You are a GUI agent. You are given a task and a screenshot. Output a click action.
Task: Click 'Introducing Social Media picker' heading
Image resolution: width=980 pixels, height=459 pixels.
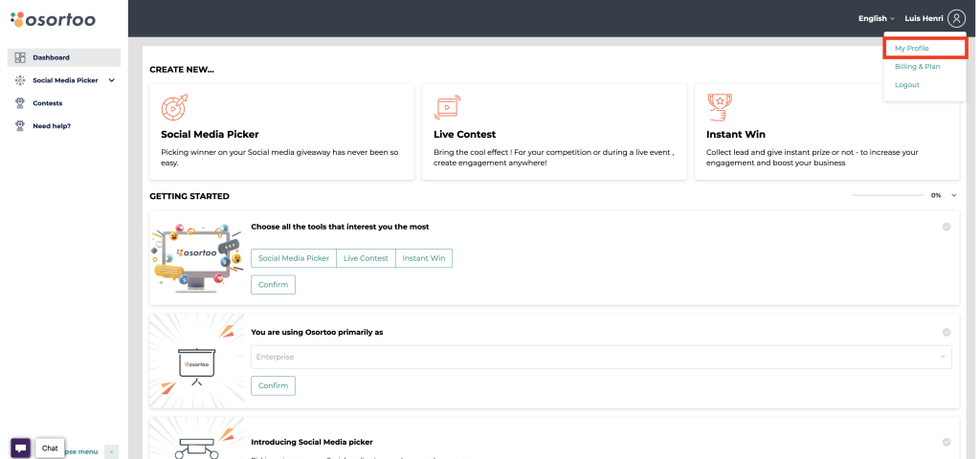[312, 442]
